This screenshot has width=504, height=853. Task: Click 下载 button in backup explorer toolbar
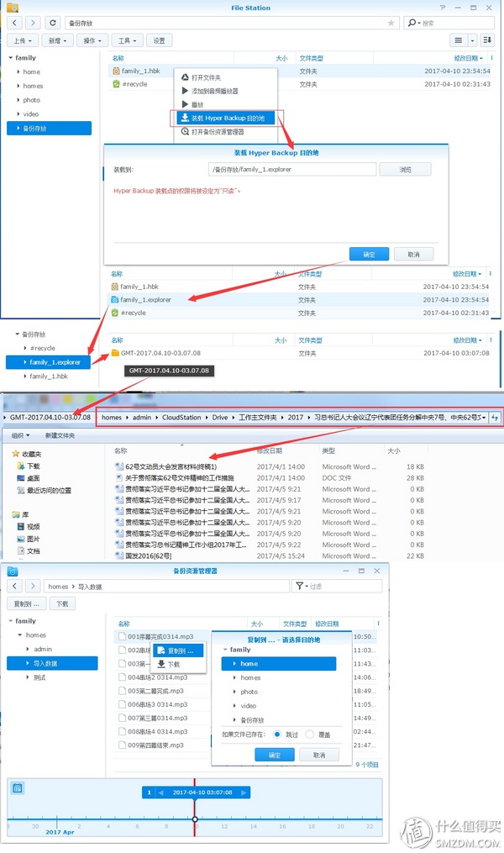coord(62,604)
